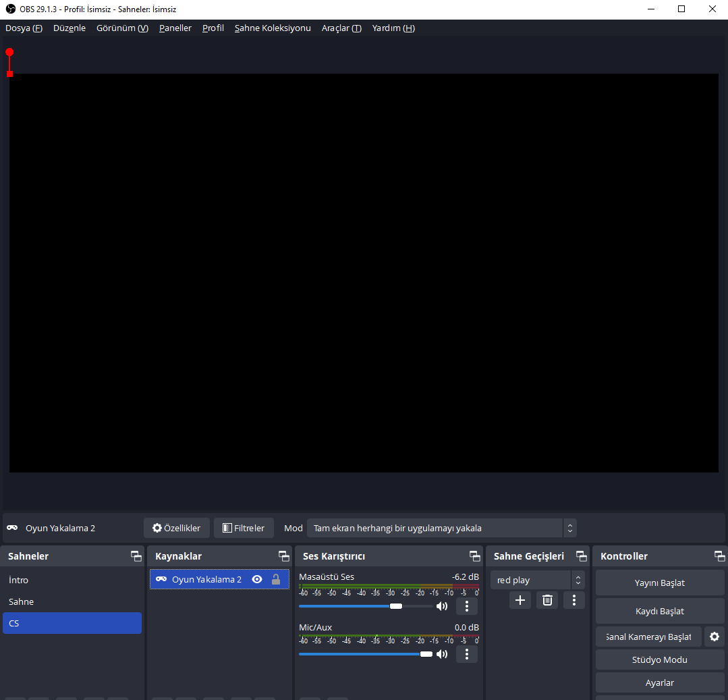Enable Stüdyo Modu
Viewport: 728px width, 700px height.
(659, 659)
